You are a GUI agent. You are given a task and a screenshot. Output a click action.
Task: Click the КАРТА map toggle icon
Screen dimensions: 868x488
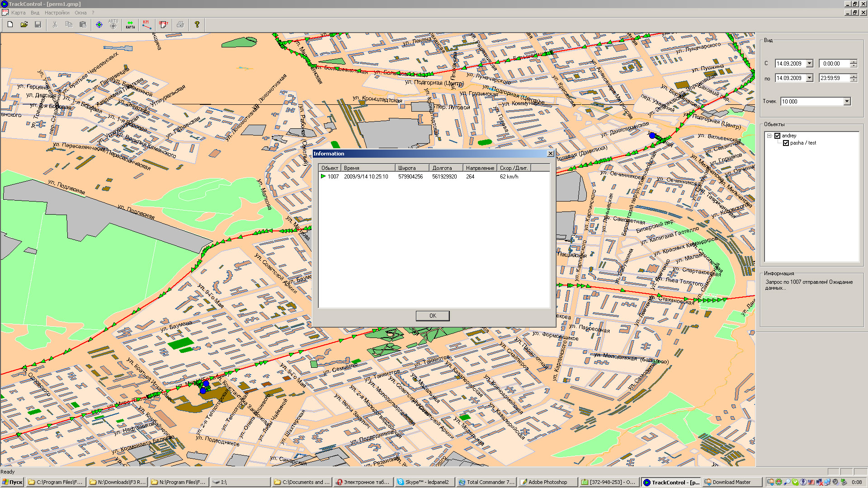coord(130,24)
